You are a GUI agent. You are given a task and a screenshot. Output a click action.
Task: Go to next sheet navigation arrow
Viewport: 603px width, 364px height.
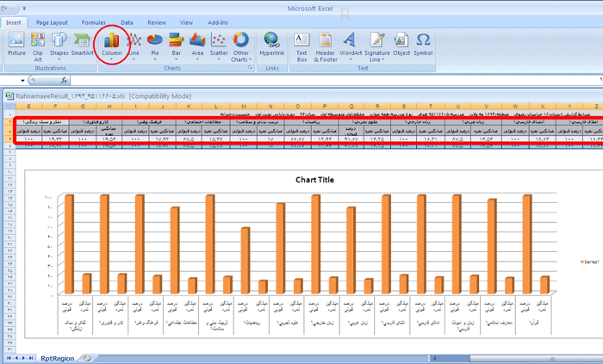[23, 358]
